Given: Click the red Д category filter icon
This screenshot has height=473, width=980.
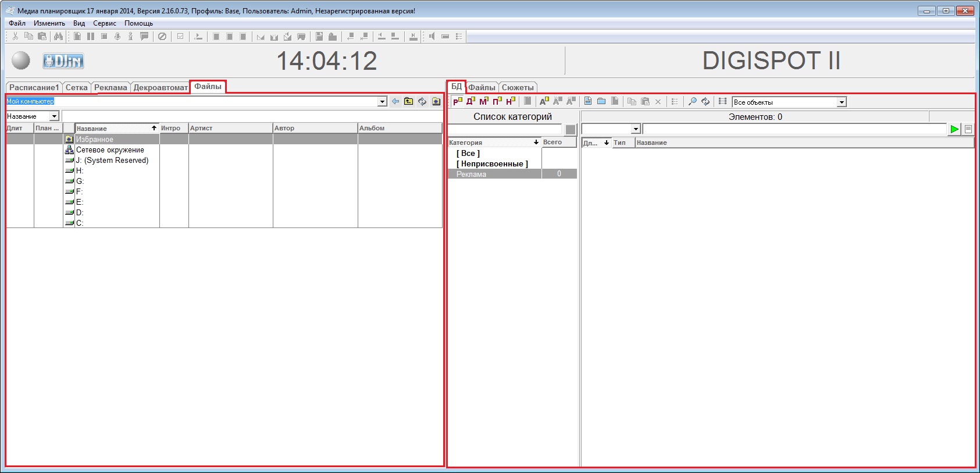Looking at the screenshot, I should pos(471,101).
